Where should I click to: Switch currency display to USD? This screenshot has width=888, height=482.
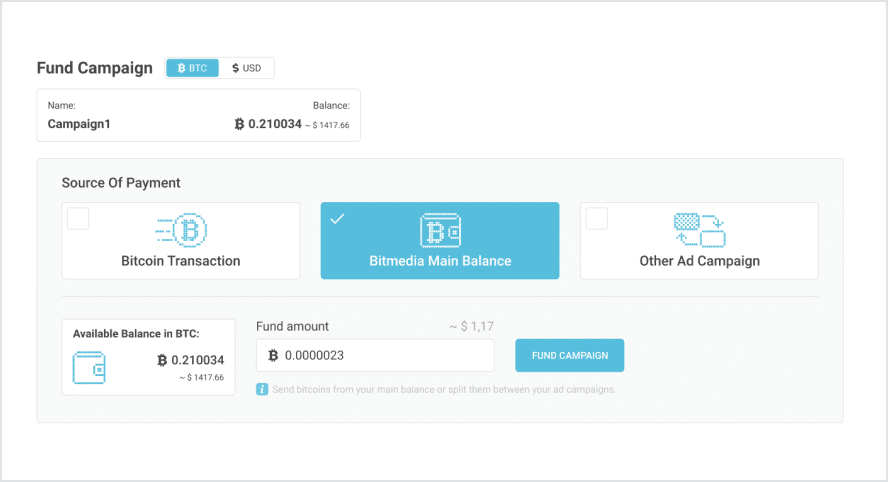pyautogui.click(x=246, y=68)
